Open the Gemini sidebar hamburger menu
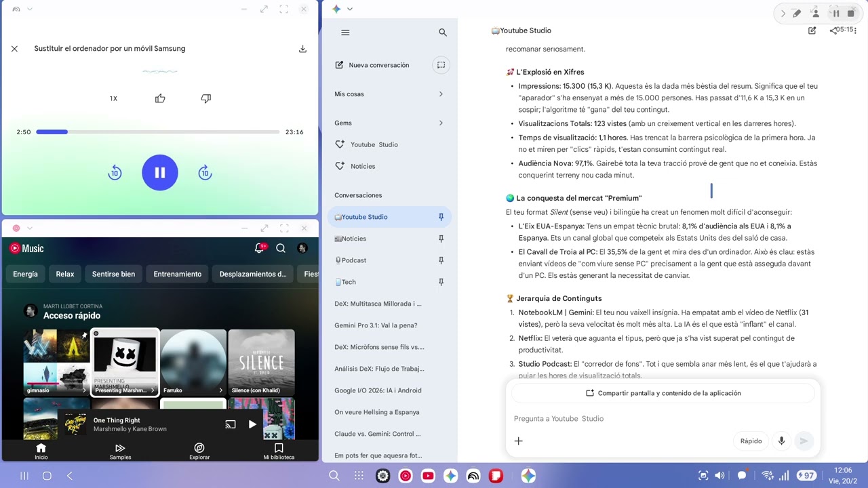 345,33
